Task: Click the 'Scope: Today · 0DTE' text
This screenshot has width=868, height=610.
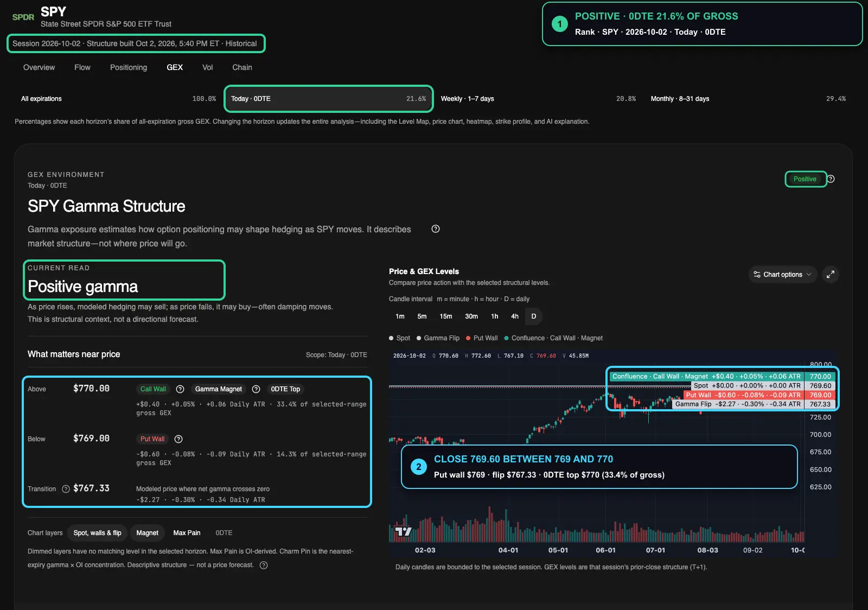Action: point(336,355)
